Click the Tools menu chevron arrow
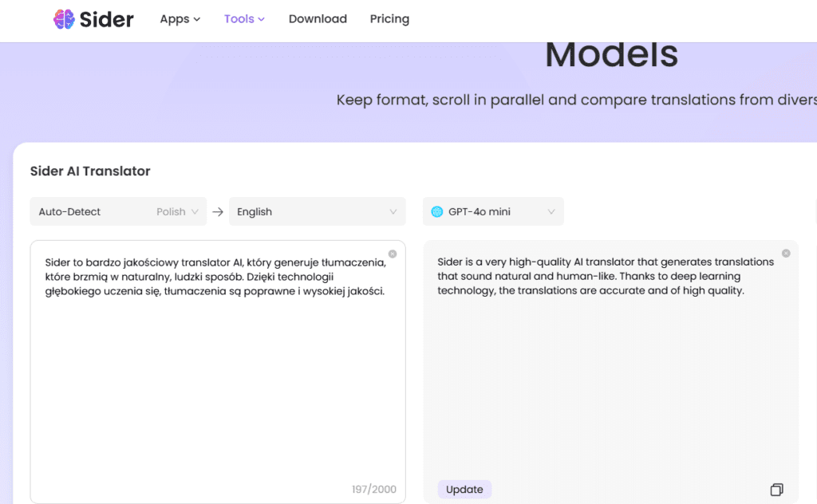 261,19
